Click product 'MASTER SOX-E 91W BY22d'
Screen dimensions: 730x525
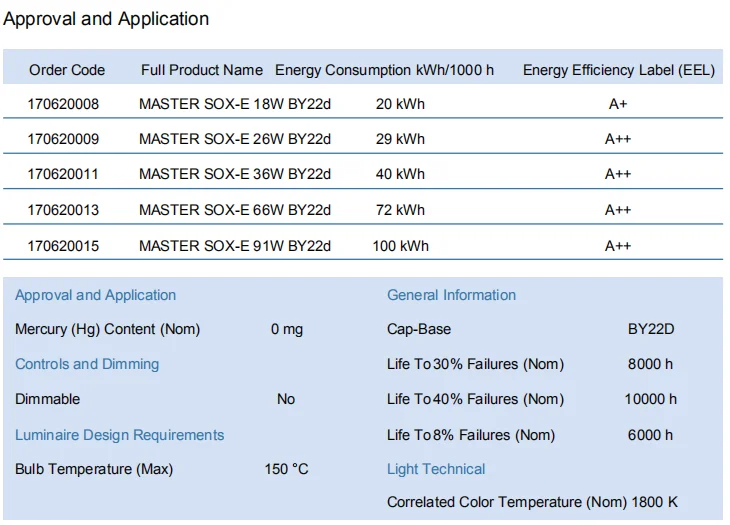[235, 246]
